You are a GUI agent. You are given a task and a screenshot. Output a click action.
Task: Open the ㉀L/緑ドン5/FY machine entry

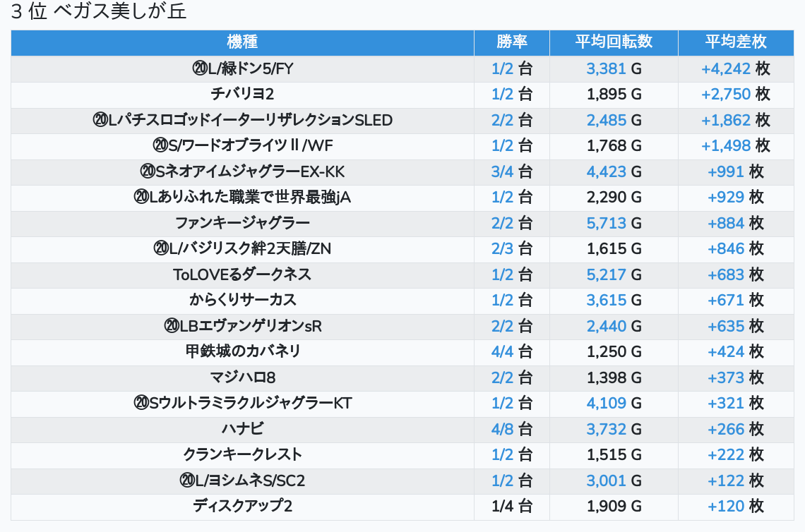242,68
